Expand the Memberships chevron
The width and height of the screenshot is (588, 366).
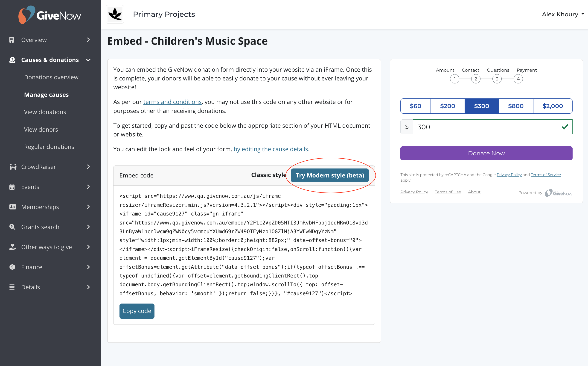coord(88,207)
